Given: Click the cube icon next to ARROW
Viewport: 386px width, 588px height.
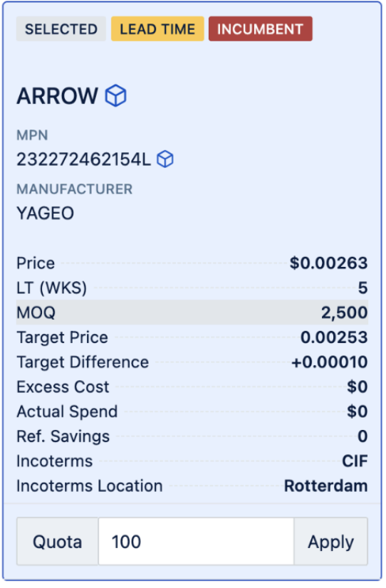Looking at the screenshot, I should [x=115, y=95].
